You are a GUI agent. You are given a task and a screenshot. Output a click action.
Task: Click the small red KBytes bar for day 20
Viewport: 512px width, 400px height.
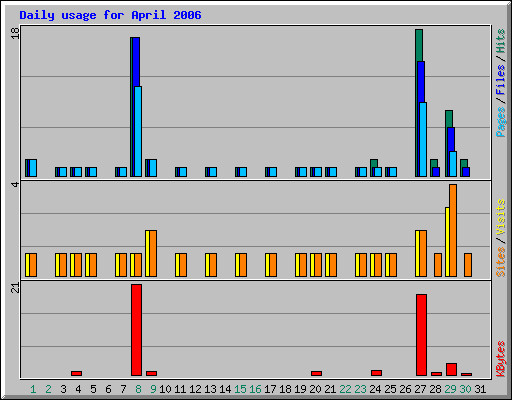pyautogui.click(x=316, y=373)
